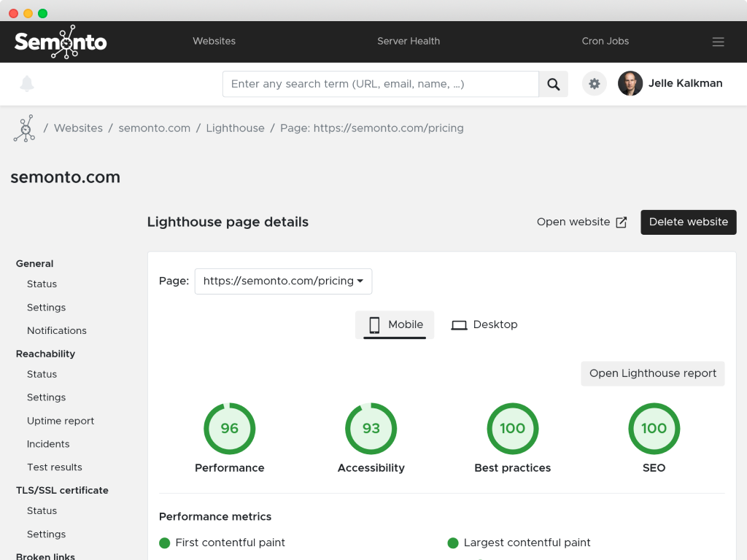Image resolution: width=747 pixels, height=560 pixels.
Task: Click the green macOS zoom button
Action: coord(43,13)
